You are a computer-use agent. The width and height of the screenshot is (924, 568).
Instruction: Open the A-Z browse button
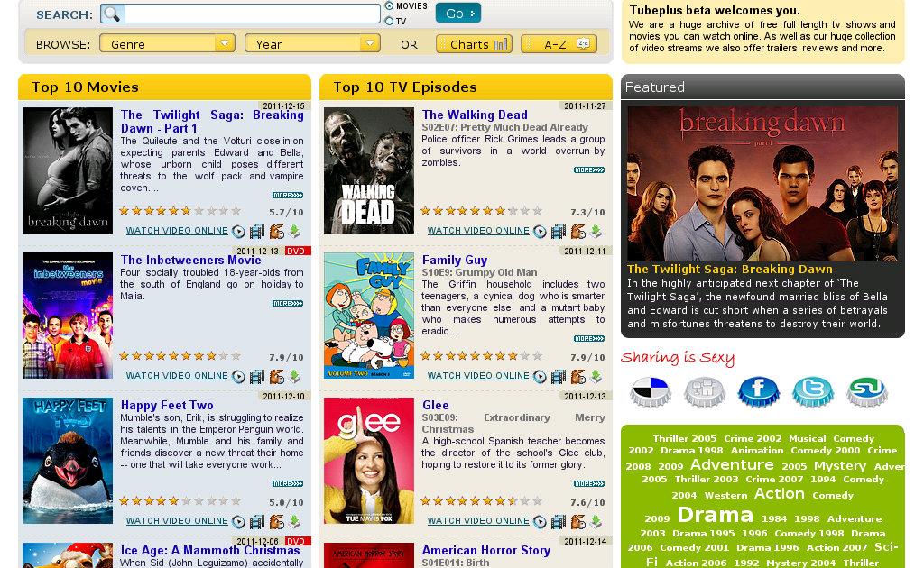click(x=559, y=44)
